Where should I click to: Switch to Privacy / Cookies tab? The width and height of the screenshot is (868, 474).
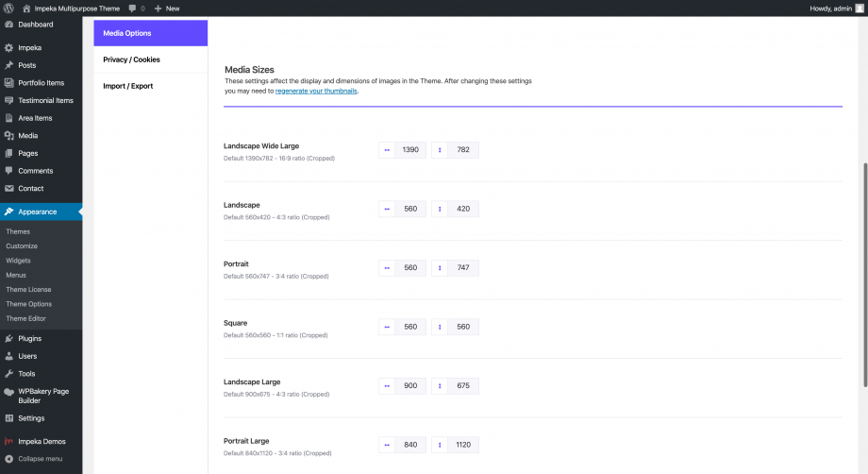click(131, 59)
